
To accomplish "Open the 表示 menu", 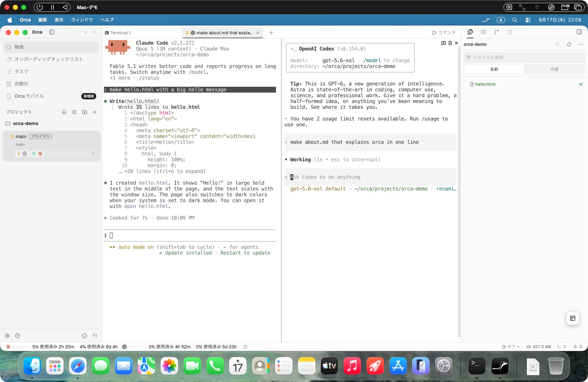I will (59, 20).
